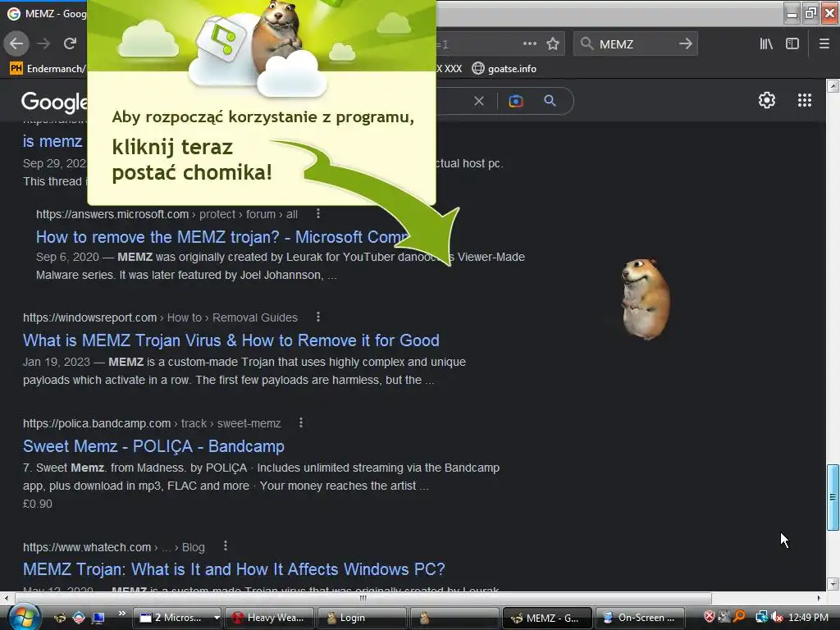Click the Google logo

[x=53, y=101]
